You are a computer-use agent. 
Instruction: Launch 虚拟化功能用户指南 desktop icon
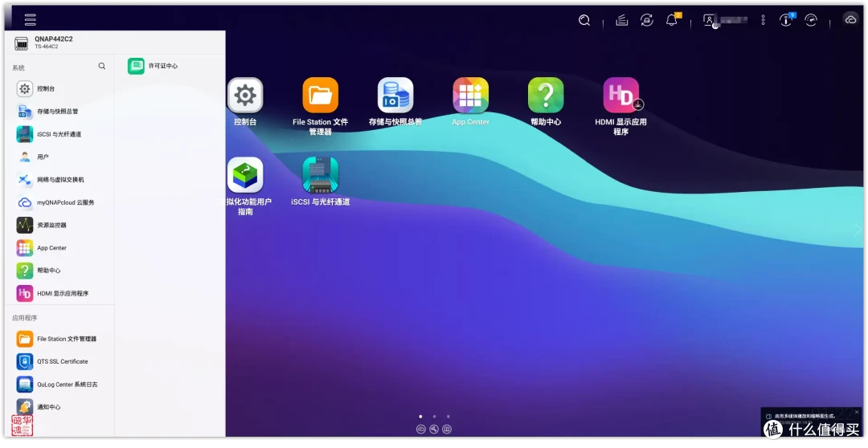(x=245, y=175)
